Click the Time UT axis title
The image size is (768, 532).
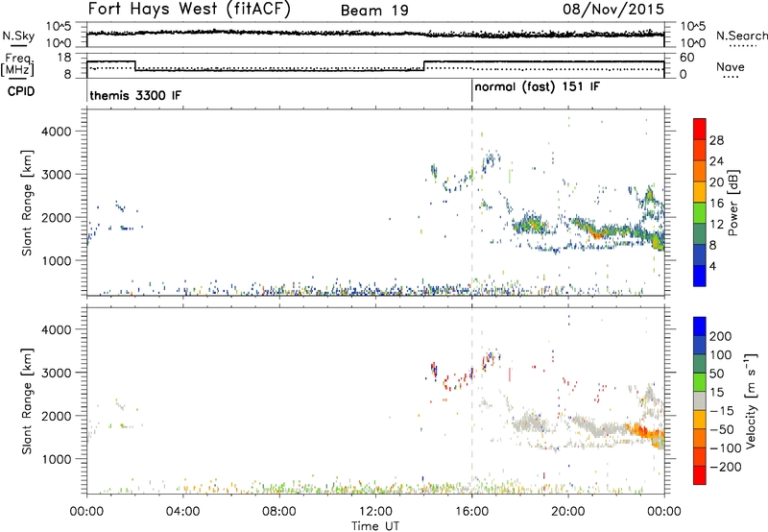[375, 526]
